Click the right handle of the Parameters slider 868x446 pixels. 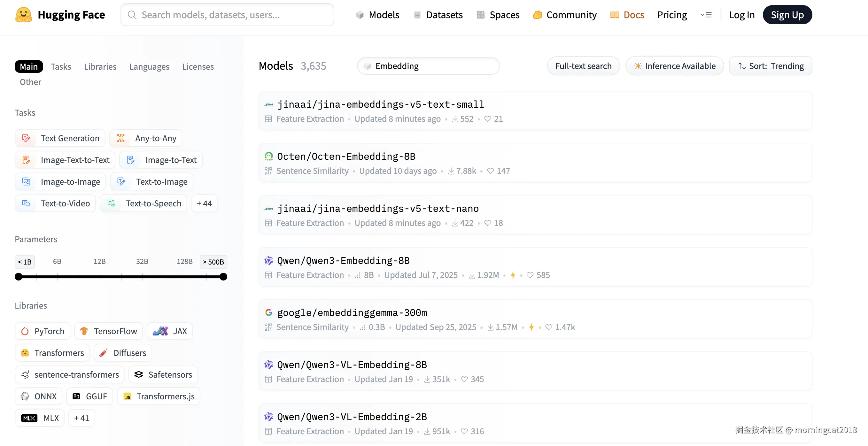pos(223,277)
